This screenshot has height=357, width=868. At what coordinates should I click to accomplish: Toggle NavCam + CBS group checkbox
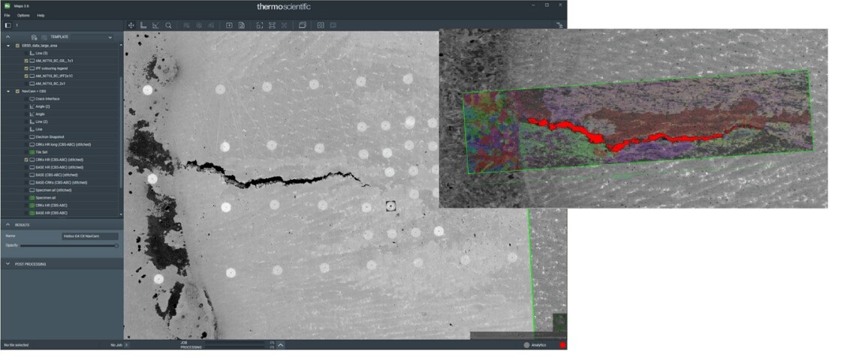coord(17,91)
